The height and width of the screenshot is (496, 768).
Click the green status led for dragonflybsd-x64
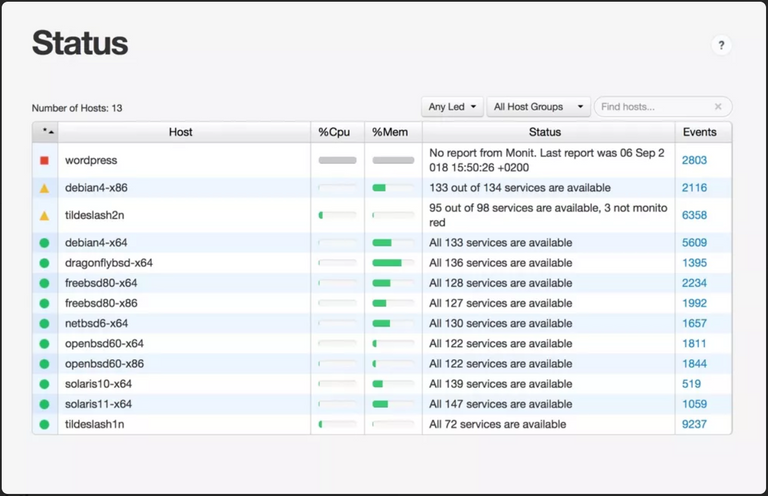(x=44, y=263)
